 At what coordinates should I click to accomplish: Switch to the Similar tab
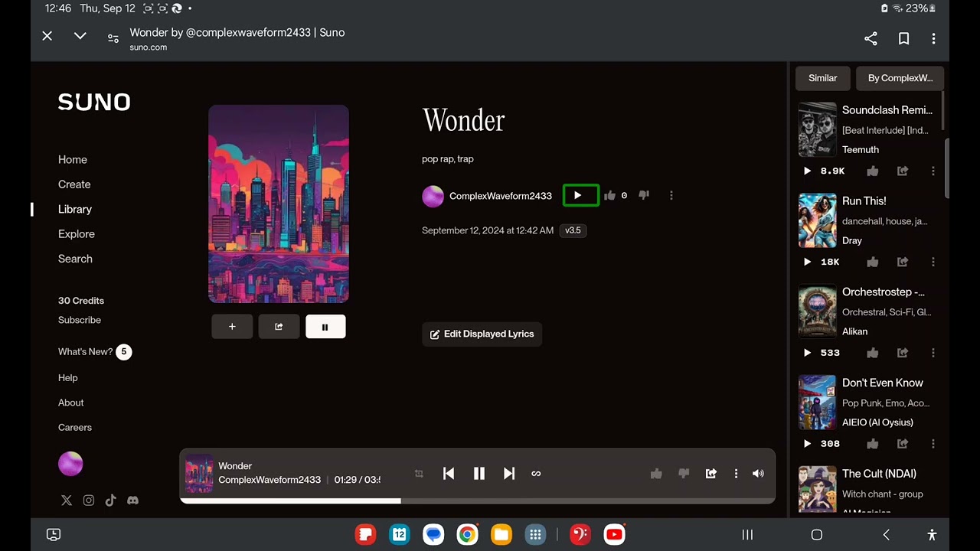[823, 78]
